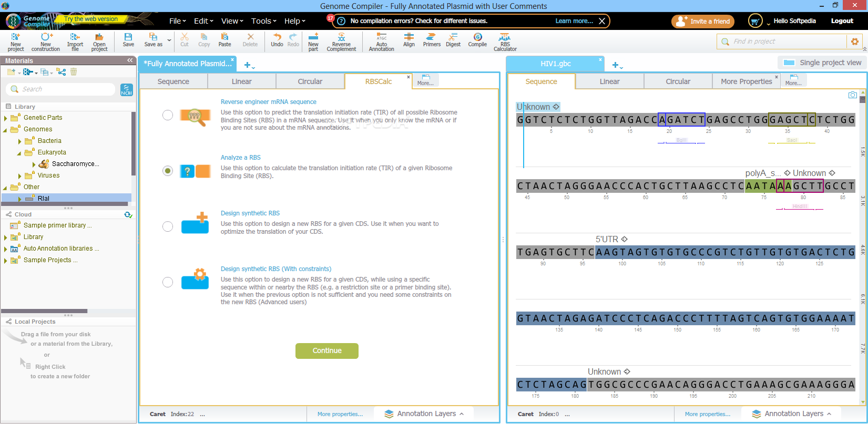Open Save as dropdown arrow

coord(169,40)
